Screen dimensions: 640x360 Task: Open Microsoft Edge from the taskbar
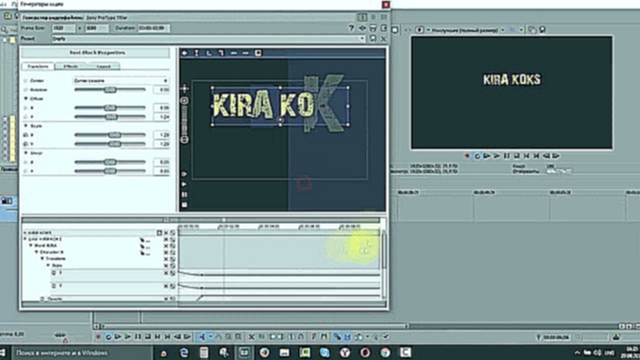pos(184,353)
